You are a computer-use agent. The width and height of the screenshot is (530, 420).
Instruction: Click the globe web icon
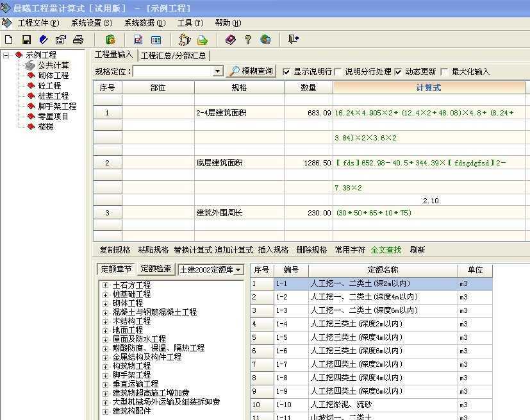tap(265, 40)
